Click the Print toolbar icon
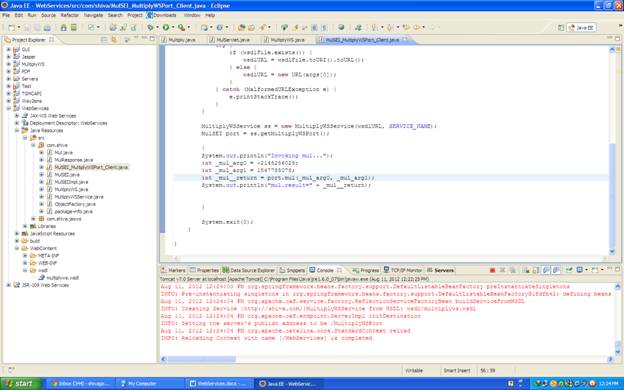This screenshot has width=624, height=390. (47, 27)
